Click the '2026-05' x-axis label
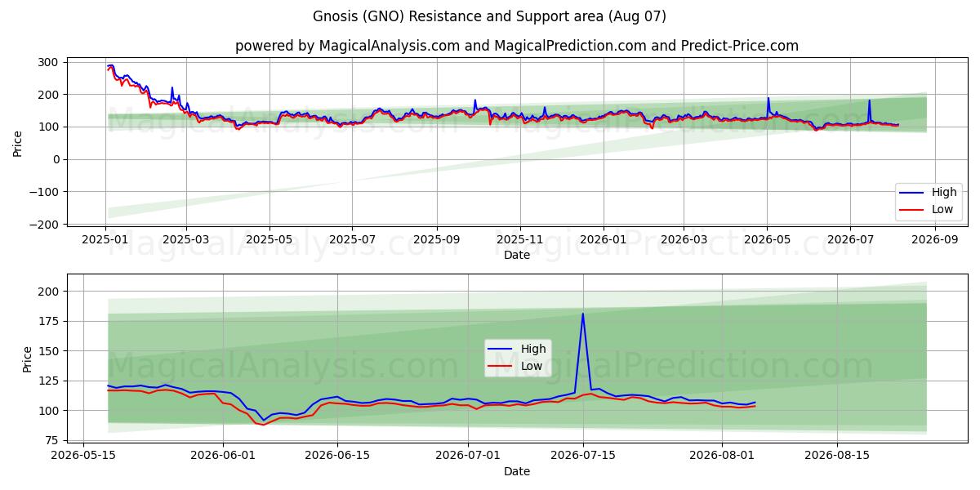The height and width of the screenshot is (490, 980). click(767, 240)
